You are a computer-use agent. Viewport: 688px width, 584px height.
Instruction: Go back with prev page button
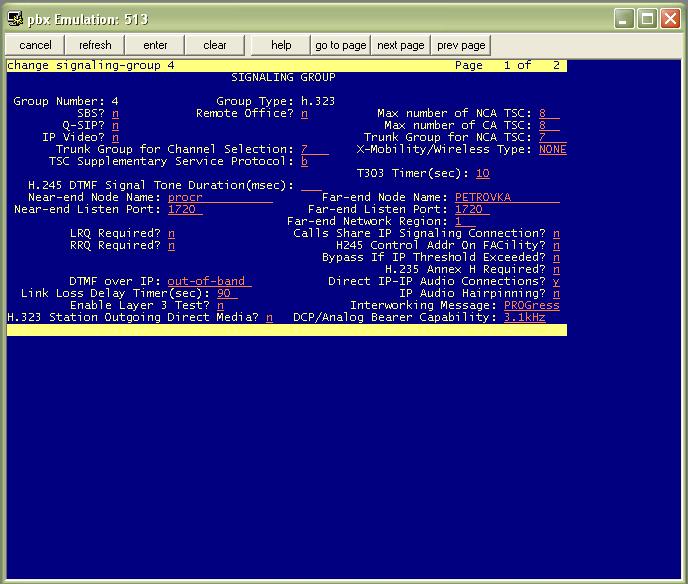click(x=461, y=45)
